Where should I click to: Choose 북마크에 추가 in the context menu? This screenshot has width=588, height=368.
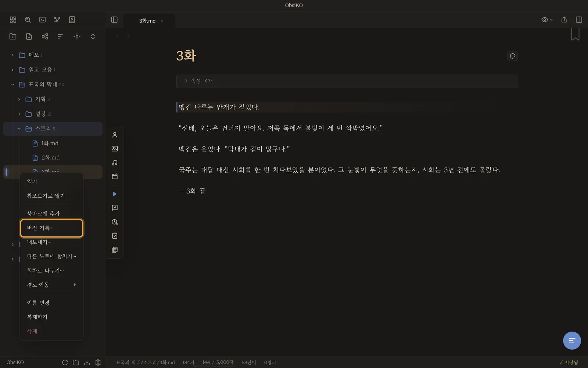click(x=51, y=213)
